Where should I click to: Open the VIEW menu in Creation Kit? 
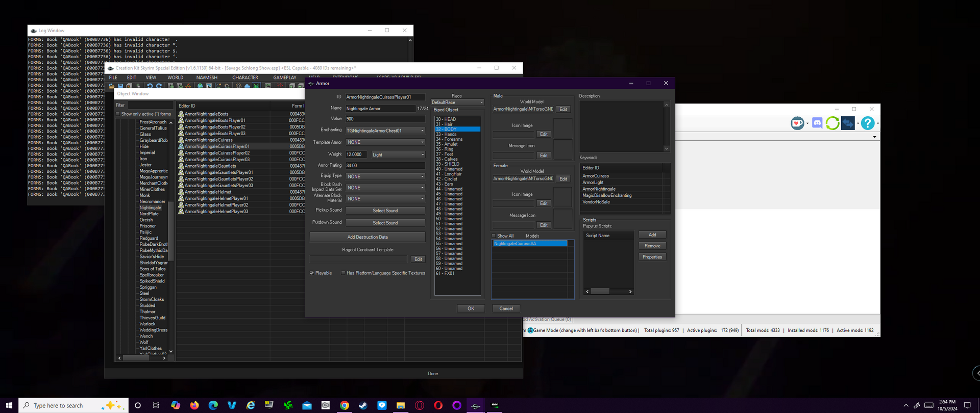(x=151, y=78)
